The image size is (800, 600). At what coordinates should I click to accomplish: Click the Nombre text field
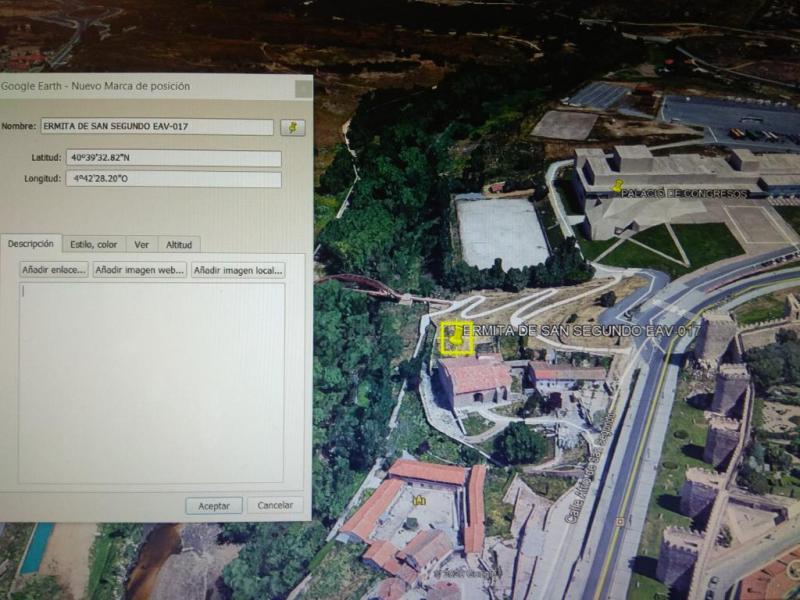coord(156,127)
